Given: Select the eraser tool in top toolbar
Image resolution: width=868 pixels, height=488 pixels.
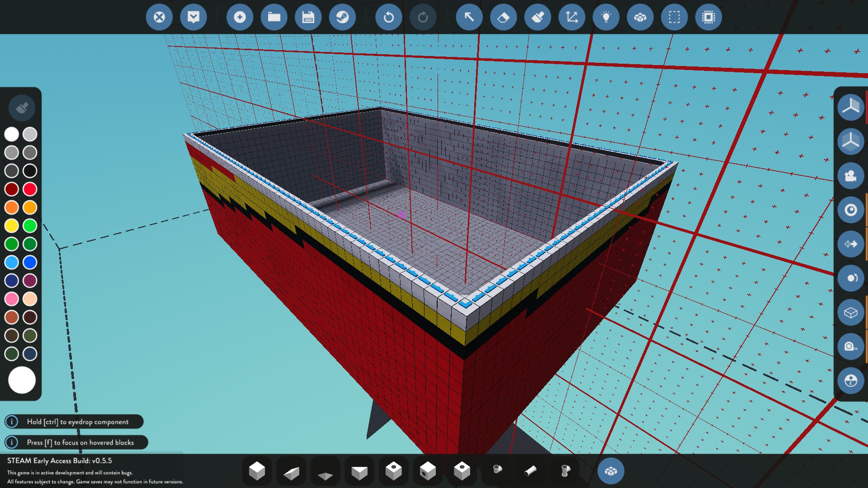Looking at the screenshot, I should pos(503,18).
